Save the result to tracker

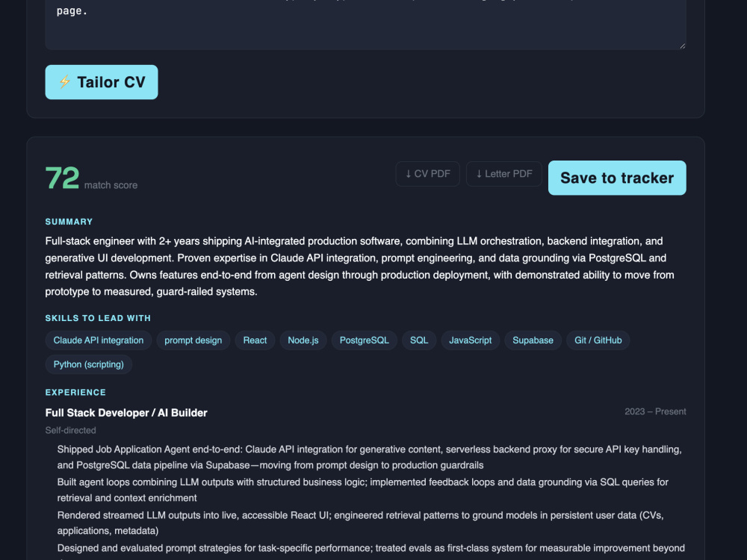(617, 178)
